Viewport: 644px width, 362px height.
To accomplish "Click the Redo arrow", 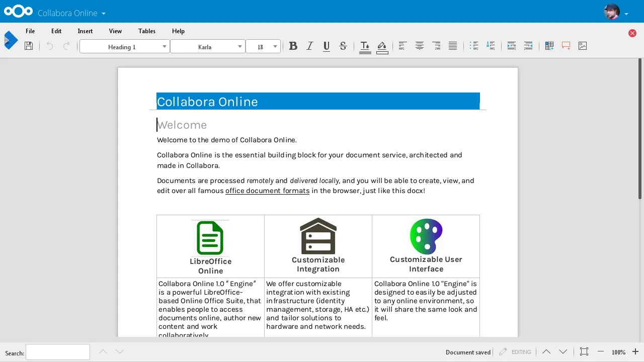I will 66,46.
